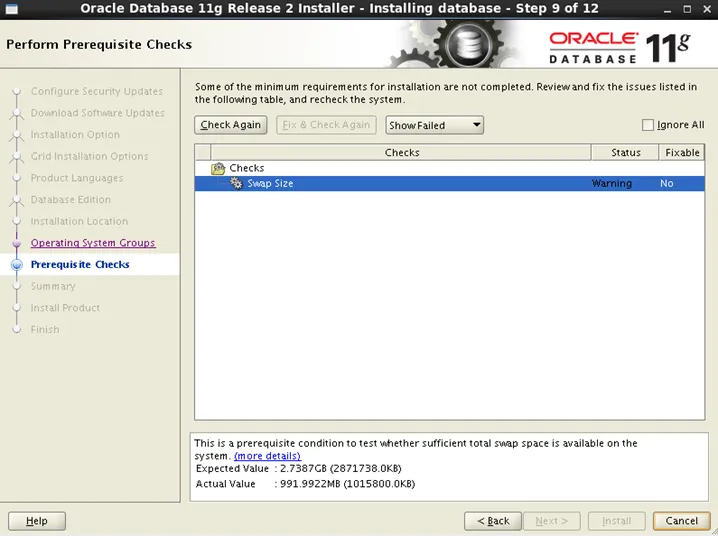Click the Installation Location step
The width and height of the screenshot is (718, 536).
79,221
